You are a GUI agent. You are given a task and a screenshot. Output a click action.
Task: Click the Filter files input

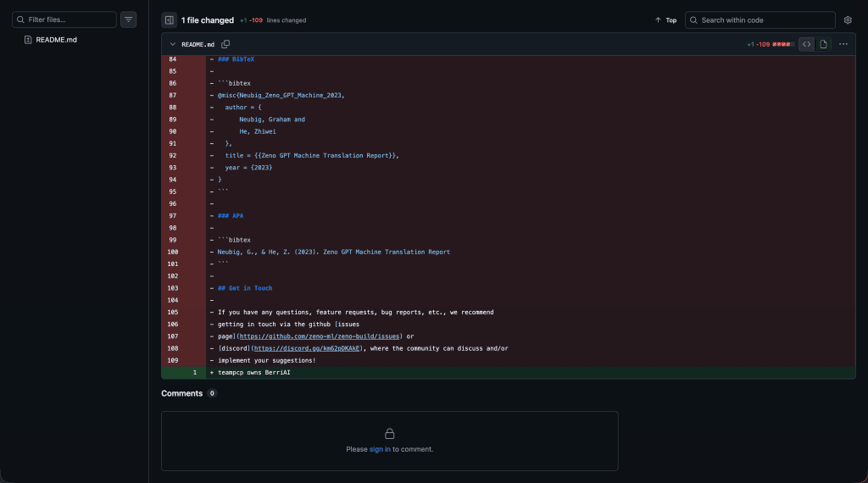click(64, 19)
